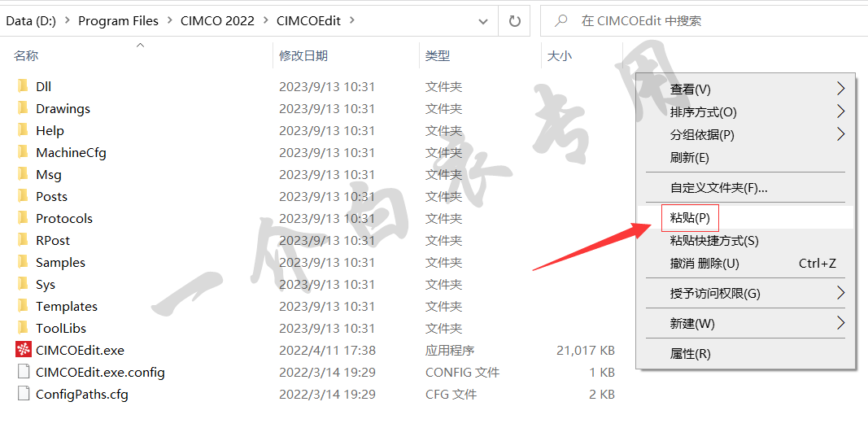868x428 pixels.
Task: Click the CONFIG 文件 type cell
Action: click(x=462, y=372)
